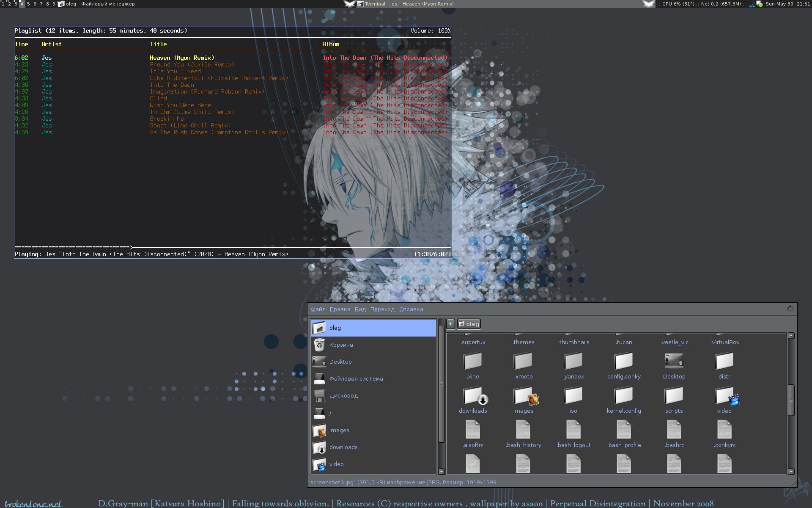Select track Wish You Were Here
This screenshot has height=508, width=812.
click(180, 105)
